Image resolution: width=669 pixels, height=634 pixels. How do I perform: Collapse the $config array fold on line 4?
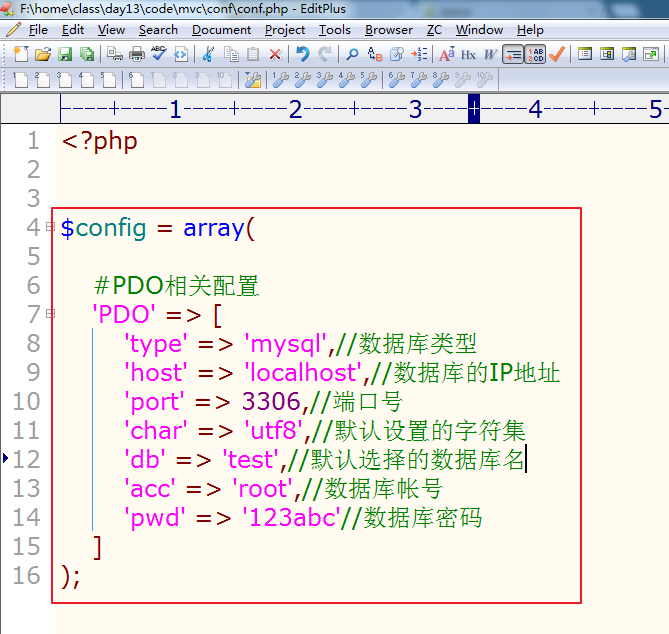point(50,226)
